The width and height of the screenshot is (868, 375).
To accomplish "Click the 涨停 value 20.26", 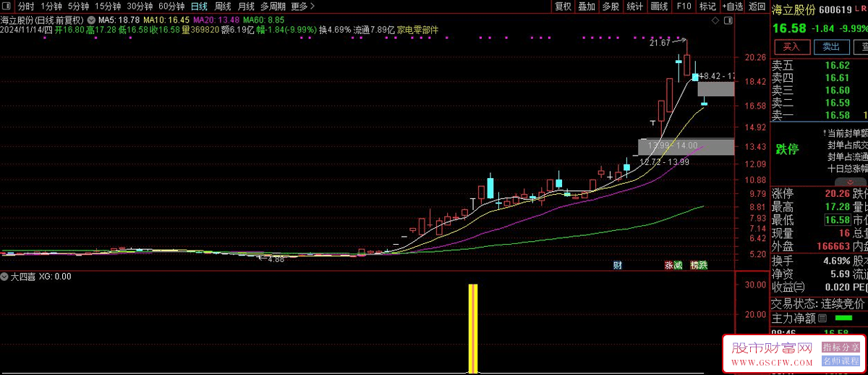I will (837, 193).
